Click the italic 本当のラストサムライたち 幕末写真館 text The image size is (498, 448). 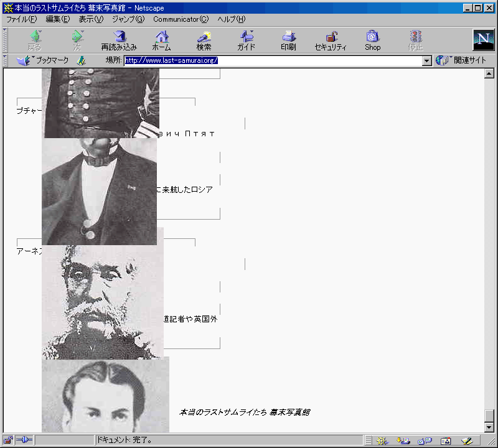click(x=245, y=412)
